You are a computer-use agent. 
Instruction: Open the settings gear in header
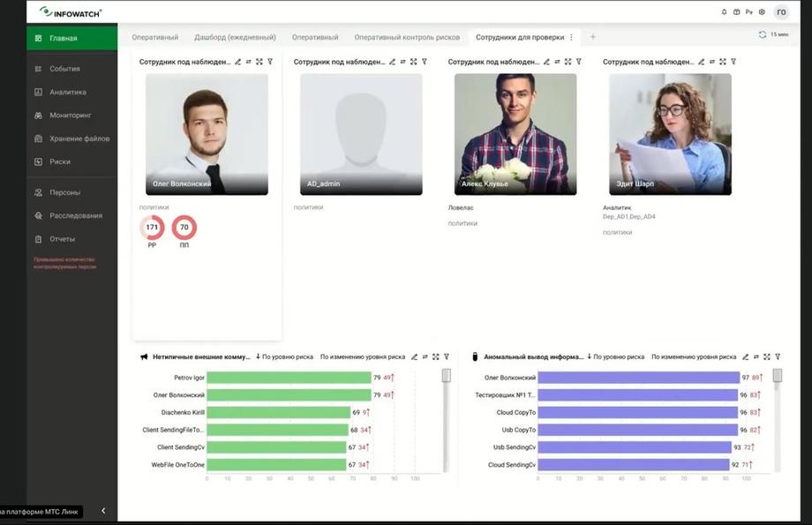pyautogui.click(x=762, y=11)
